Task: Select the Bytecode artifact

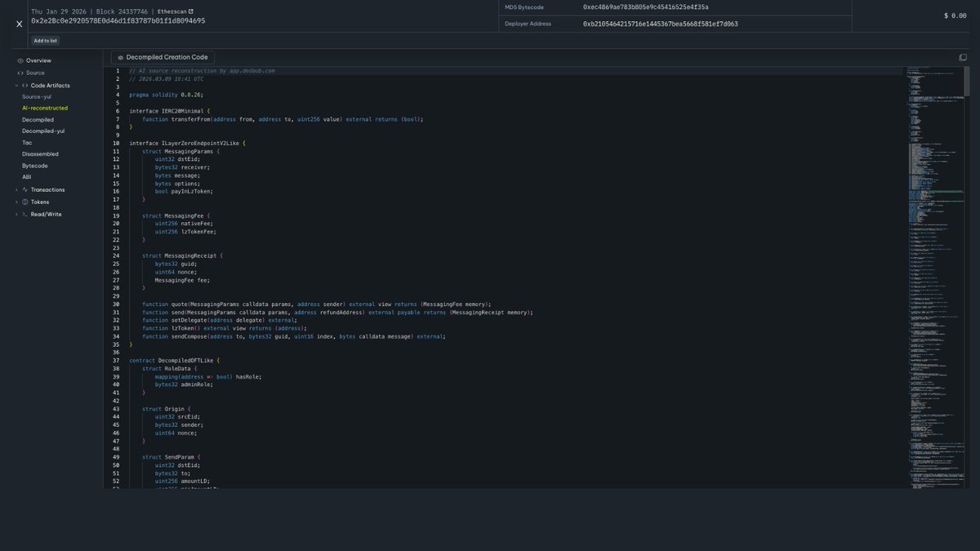Action: pyautogui.click(x=35, y=166)
